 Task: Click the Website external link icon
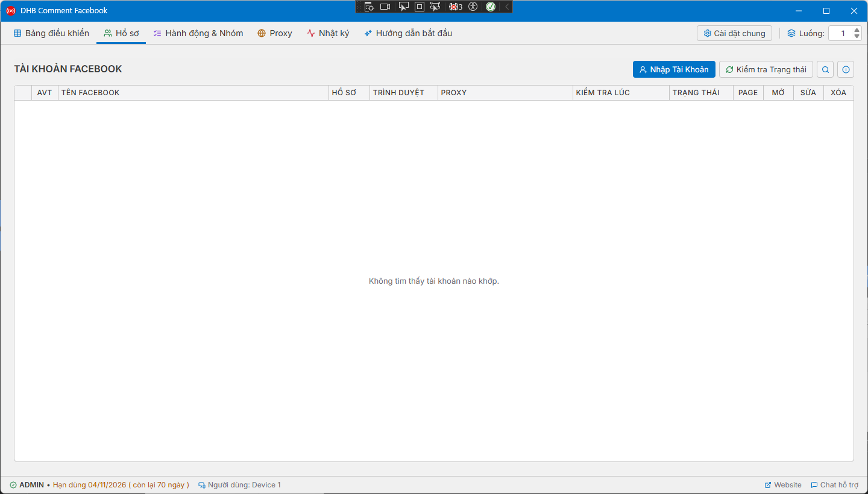pos(768,485)
